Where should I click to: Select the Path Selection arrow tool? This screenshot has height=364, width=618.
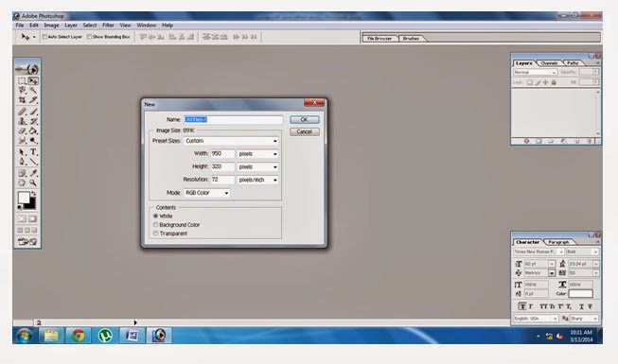[22, 152]
